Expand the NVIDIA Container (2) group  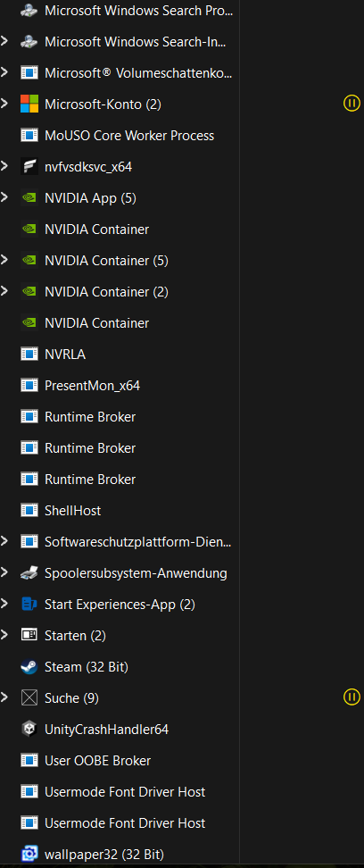point(4,291)
